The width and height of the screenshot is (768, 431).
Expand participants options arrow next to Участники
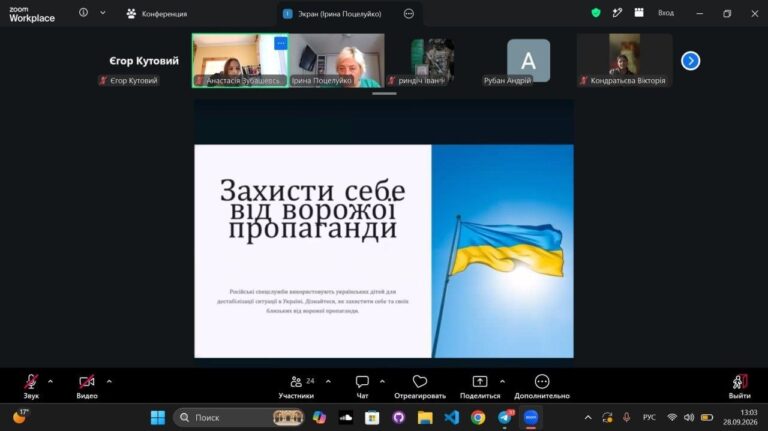pyautogui.click(x=328, y=382)
